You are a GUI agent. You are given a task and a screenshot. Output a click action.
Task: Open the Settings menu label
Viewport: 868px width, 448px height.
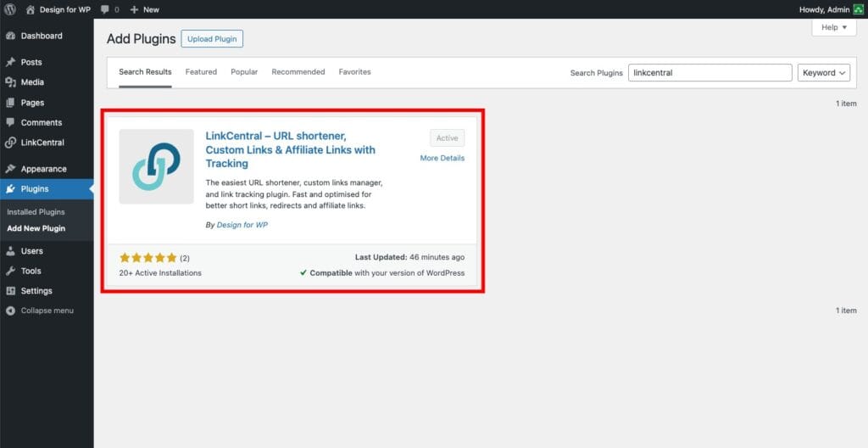pyautogui.click(x=36, y=291)
